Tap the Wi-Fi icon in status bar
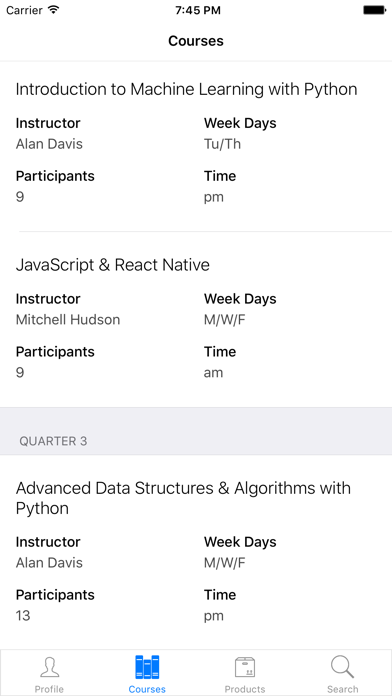392x696 pixels. (54, 10)
